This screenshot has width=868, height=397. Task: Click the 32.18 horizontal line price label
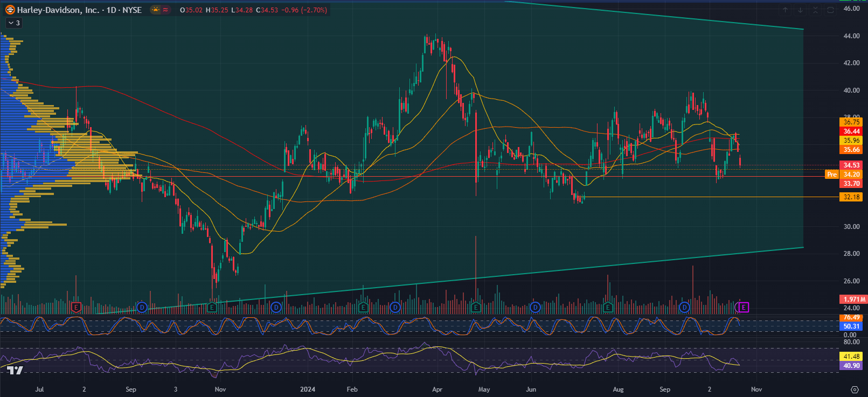click(851, 197)
